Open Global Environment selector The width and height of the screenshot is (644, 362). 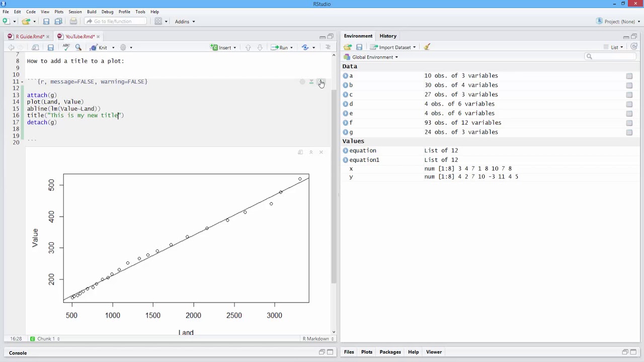(371, 57)
